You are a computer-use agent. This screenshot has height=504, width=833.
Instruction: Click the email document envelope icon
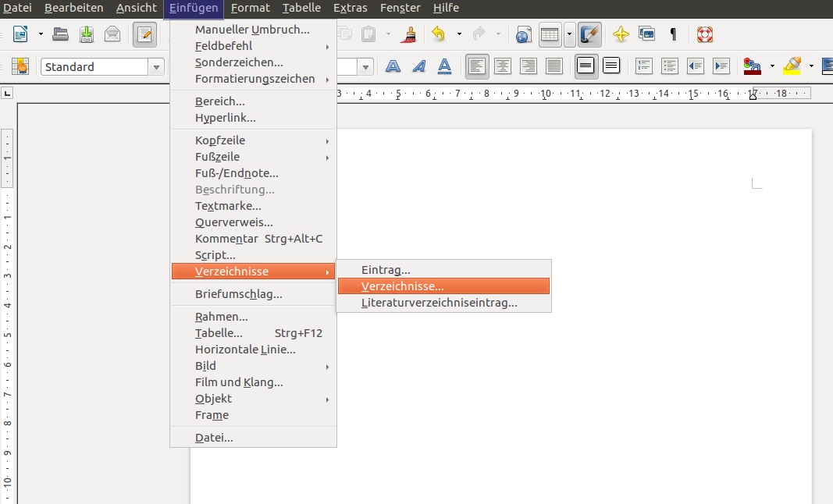pos(112,34)
